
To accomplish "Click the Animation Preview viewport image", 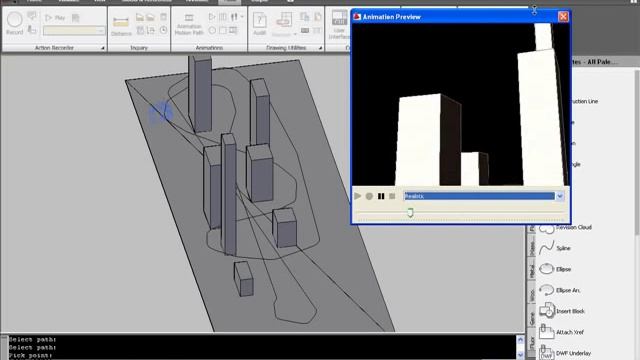I will (460, 104).
